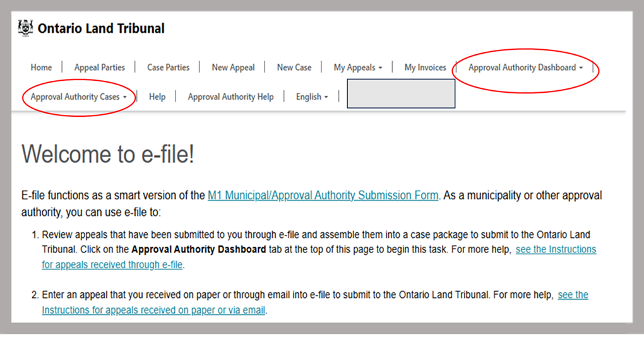
Task: Open the M1 Municipal/Approval Authority Submission Form link
Action: click(x=323, y=196)
